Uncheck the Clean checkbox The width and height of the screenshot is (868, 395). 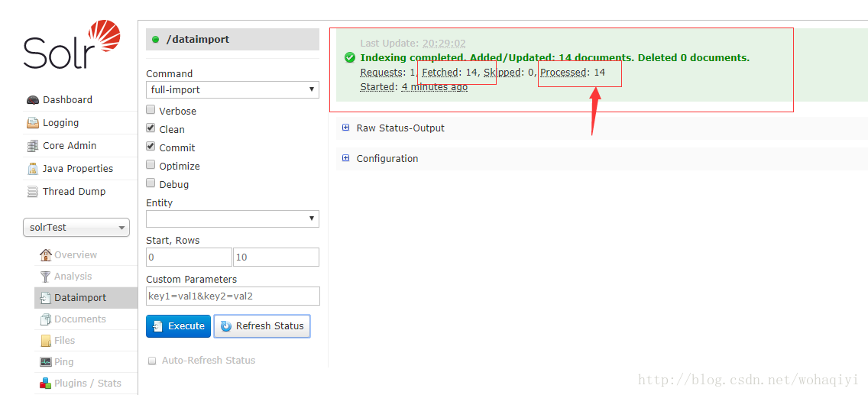tap(151, 128)
